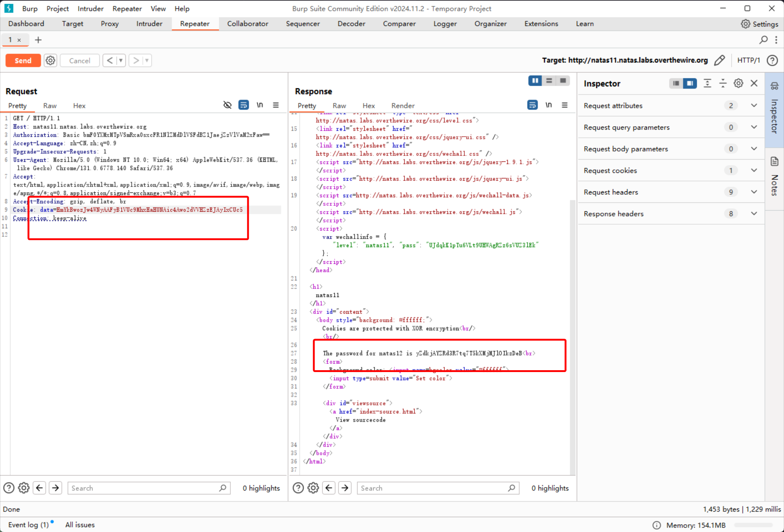Focus the Response search field
The height and width of the screenshot is (532, 784).
438,488
